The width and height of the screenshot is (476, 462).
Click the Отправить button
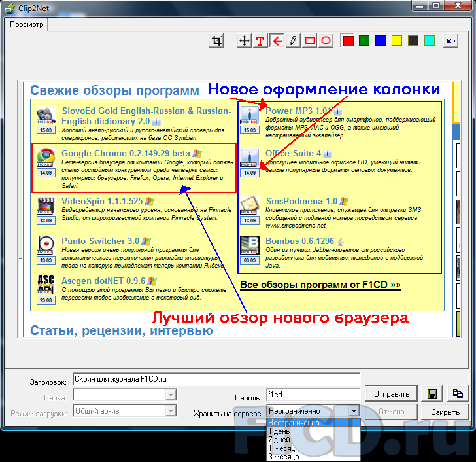pyautogui.click(x=391, y=394)
